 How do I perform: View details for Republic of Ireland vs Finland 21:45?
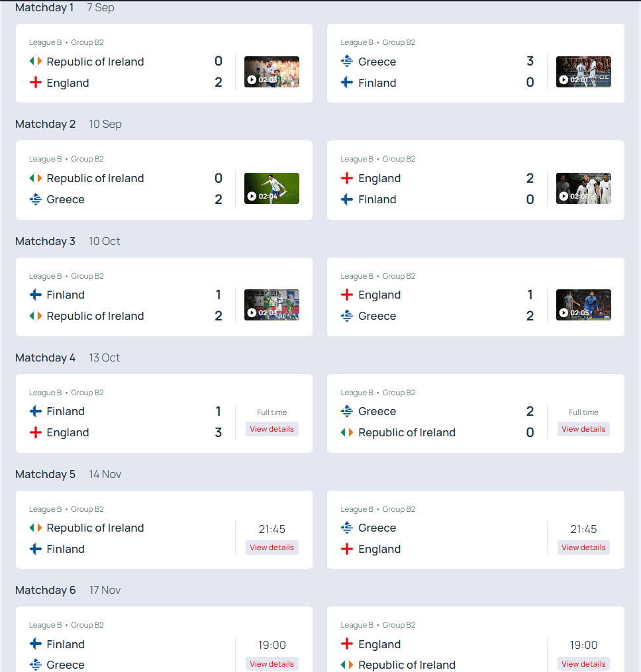(271, 548)
